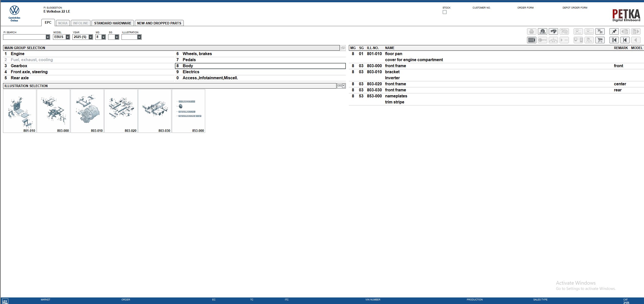Select main group 9 Electrics
Image resolution: width=644 pixels, height=304 pixels.
click(x=260, y=72)
